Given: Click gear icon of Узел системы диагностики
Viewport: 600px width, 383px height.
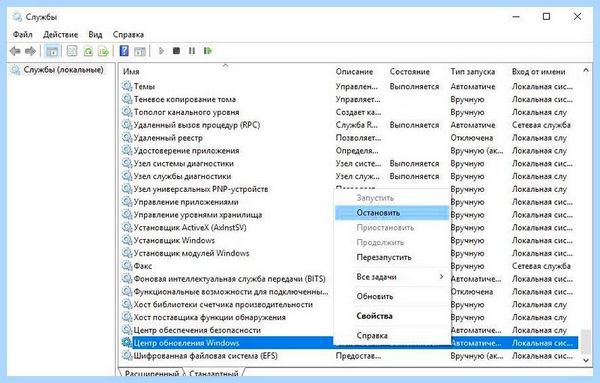Looking at the screenshot, I should click(127, 163).
